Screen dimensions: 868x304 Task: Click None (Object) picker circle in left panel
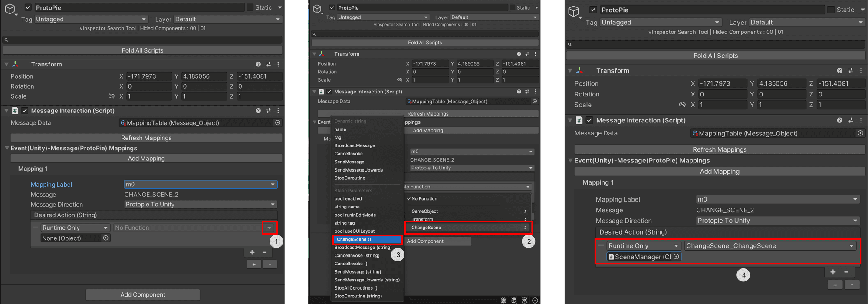105,238
